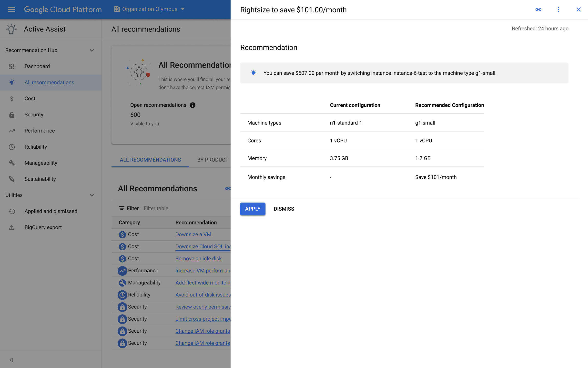Click the Security lock icon in sidebar
Image resolution: width=588 pixels, height=368 pixels.
(x=12, y=114)
